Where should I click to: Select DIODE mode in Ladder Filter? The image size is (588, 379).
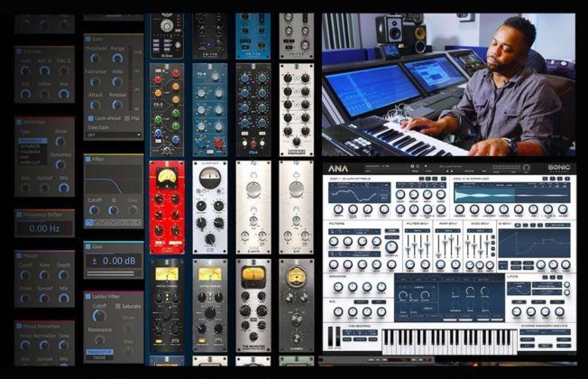(x=100, y=358)
